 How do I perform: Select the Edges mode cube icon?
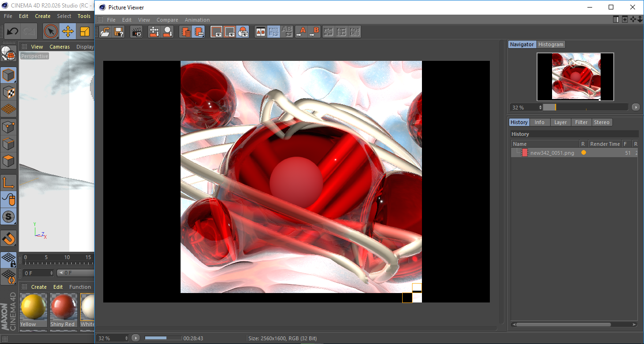point(8,143)
